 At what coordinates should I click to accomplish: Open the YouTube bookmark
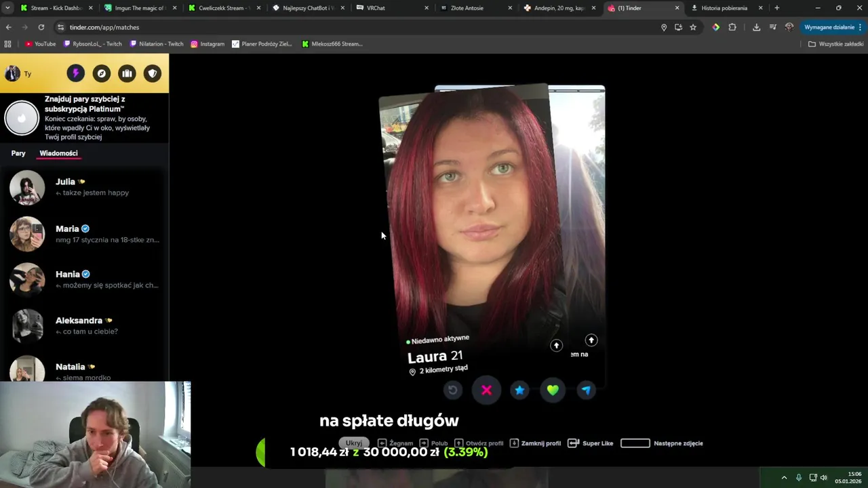pyautogui.click(x=40, y=44)
